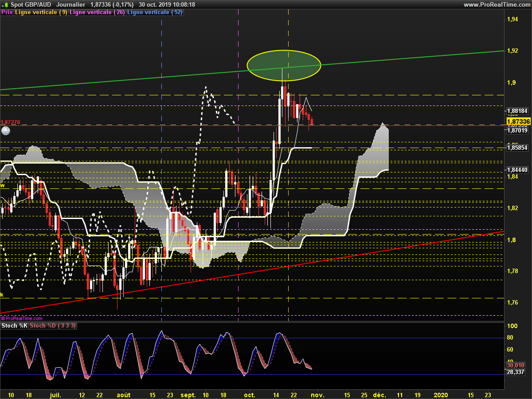Viewport: 532px width, 399px height.
Task: Open the Stoch %D (3 3 3) label
Action: tap(53, 326)
